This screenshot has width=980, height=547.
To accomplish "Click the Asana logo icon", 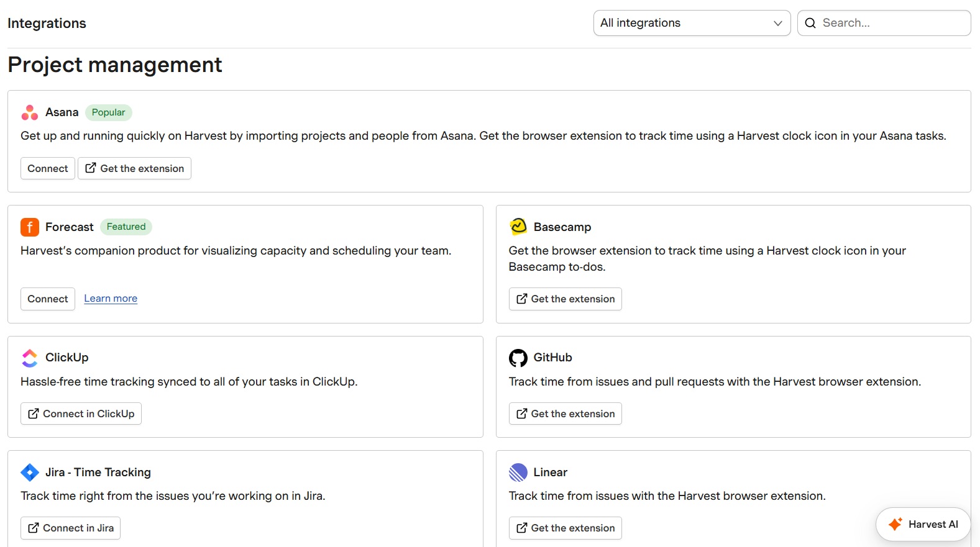I will coord(30,112).
